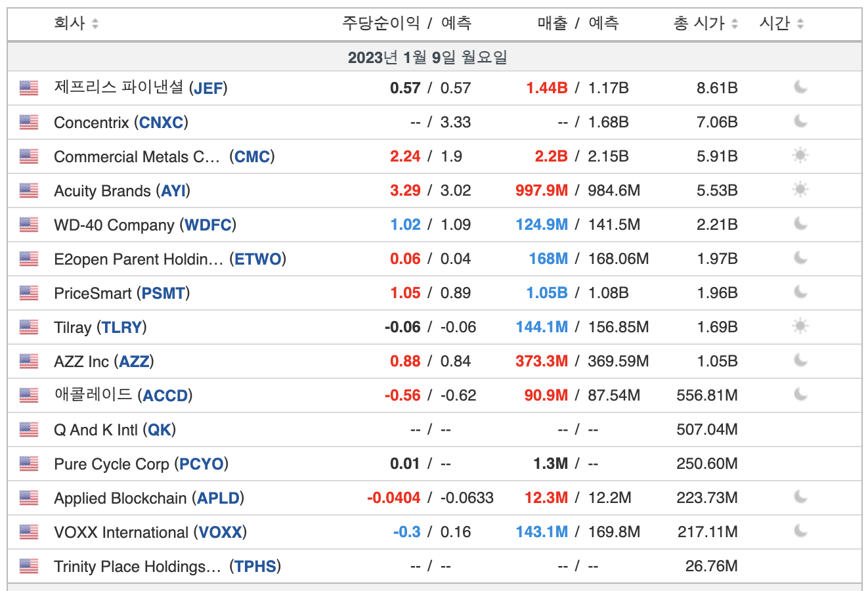Select company name Applied Blockchain
Viewport: 868px width, 591px height.
120,498
